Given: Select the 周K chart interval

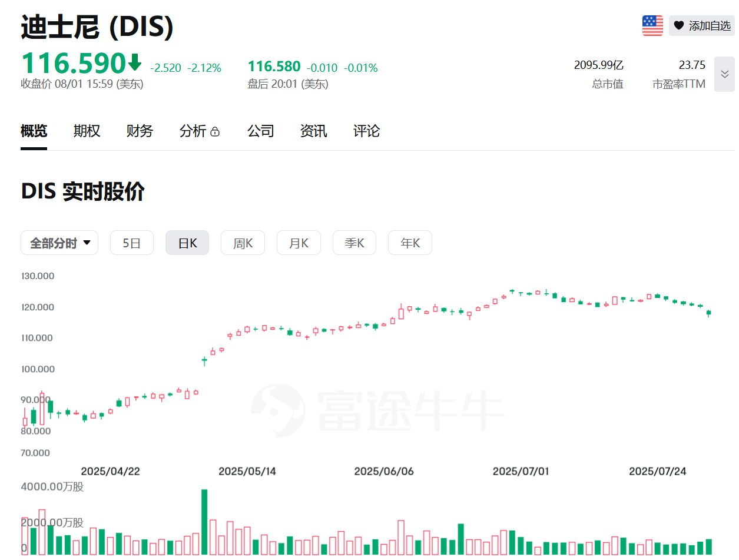Looking at the screenshot, I should (243, 243).
